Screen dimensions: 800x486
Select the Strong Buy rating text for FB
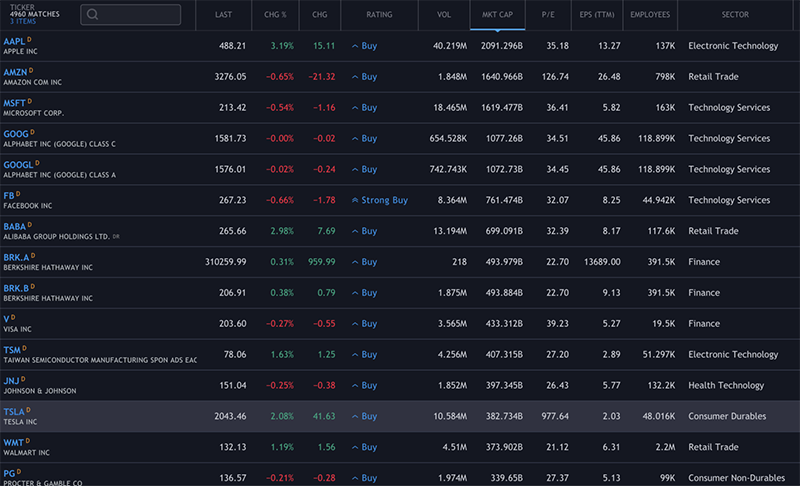[385, 200]
